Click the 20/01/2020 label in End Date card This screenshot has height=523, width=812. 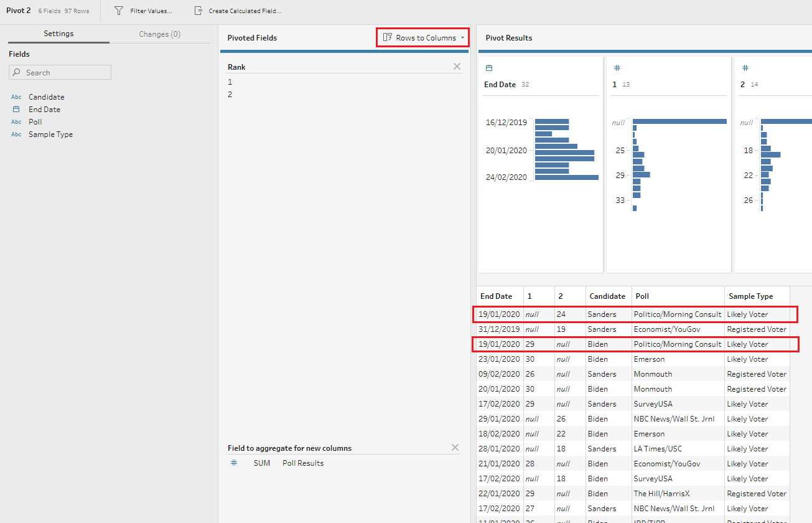click(x=506, y=150)
